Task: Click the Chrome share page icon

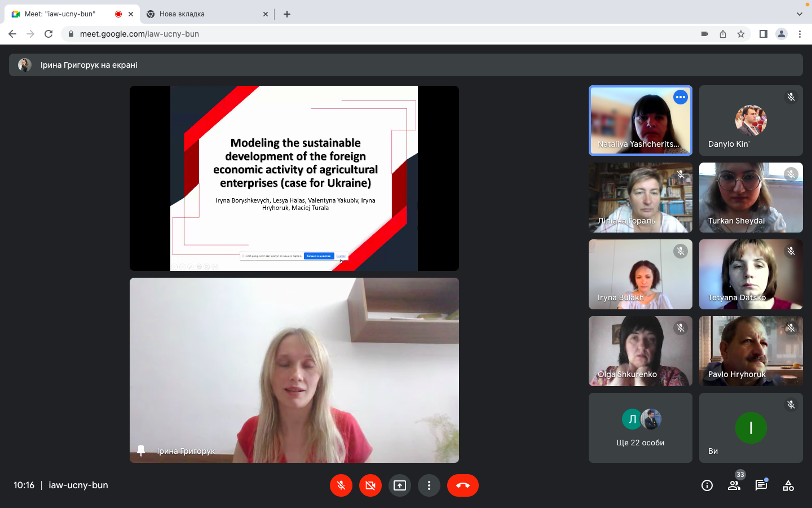Action: click(x=723, y=34)
